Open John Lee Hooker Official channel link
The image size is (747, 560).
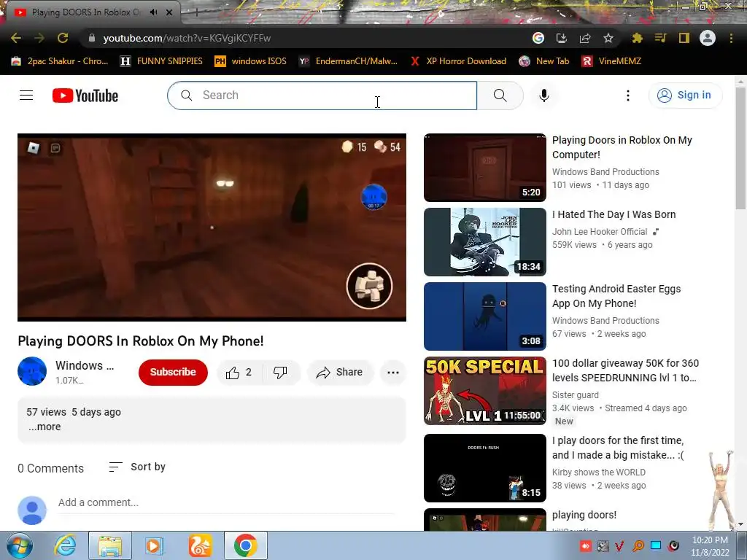(600, 231)
